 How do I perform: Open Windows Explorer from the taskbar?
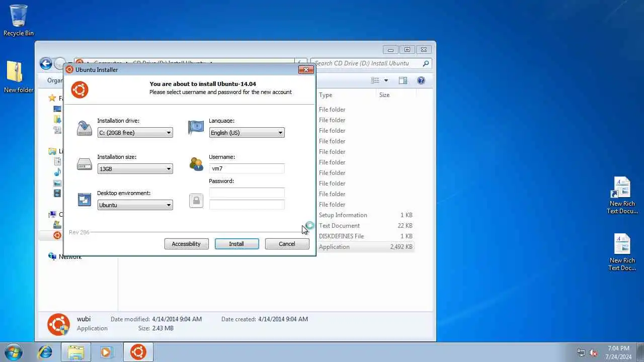tap(76, 352)
